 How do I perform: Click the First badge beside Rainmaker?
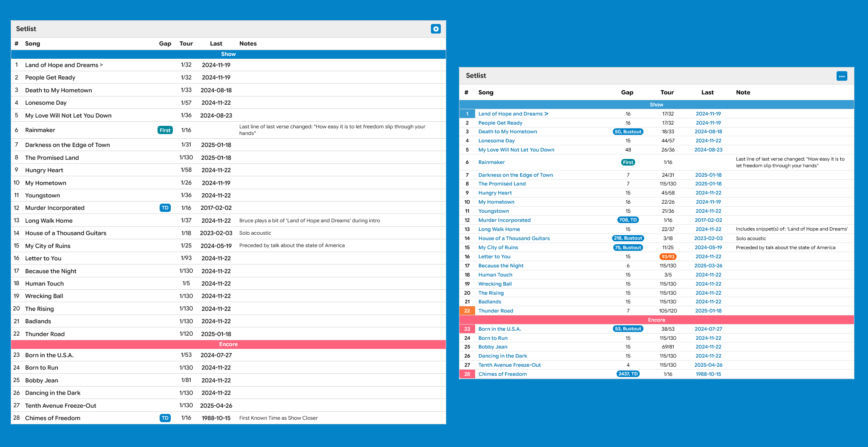[165, 130]
